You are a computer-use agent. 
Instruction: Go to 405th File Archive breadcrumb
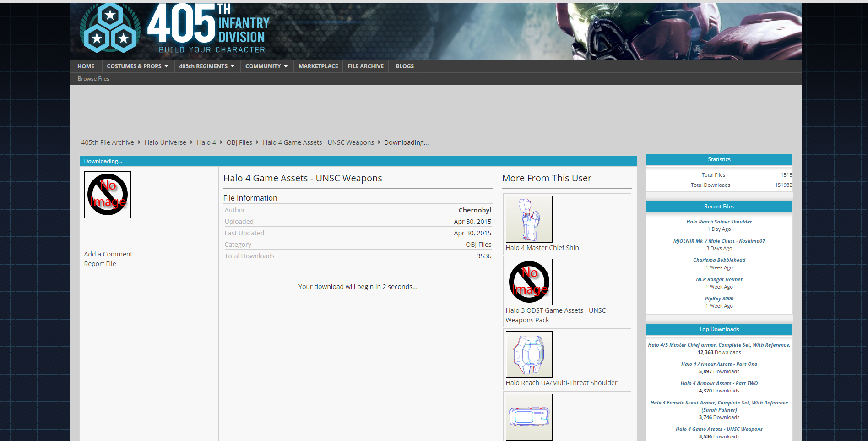click(108, 142)
